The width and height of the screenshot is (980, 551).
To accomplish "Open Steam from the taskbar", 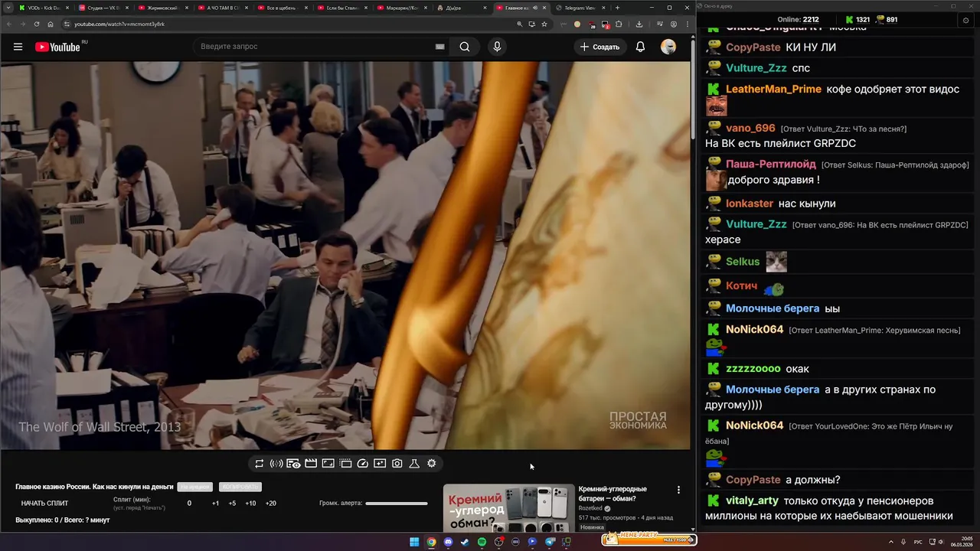I will (465, 542).
